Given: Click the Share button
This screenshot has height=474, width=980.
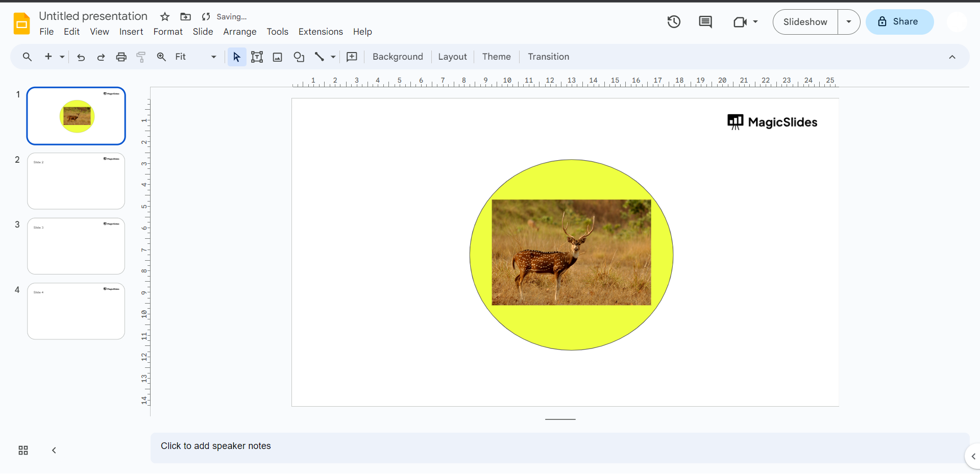Looking at the screenshot, I should click(x=899, y=22).
